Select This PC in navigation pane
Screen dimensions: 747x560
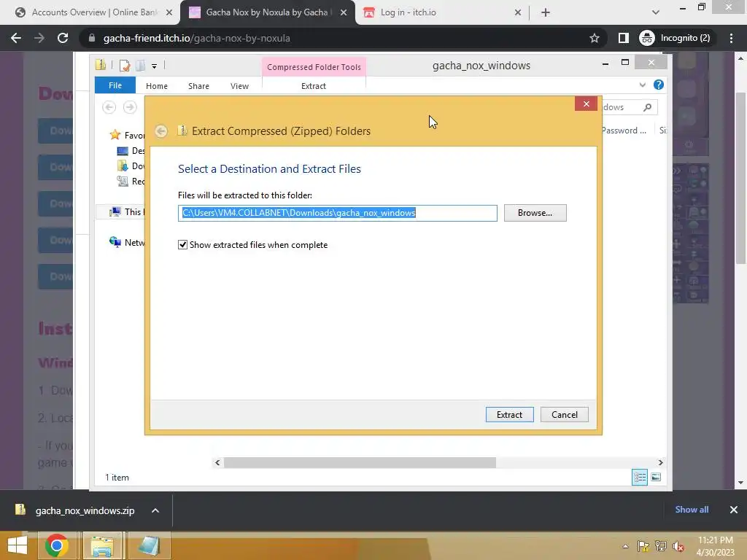[x=127, y=212]
